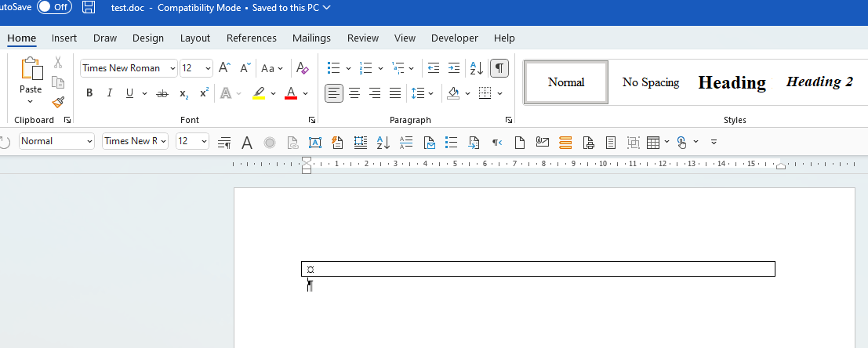Click the orange stacked lines icon
The width and height of the screenshot is (868, 348).
(565, 143)
